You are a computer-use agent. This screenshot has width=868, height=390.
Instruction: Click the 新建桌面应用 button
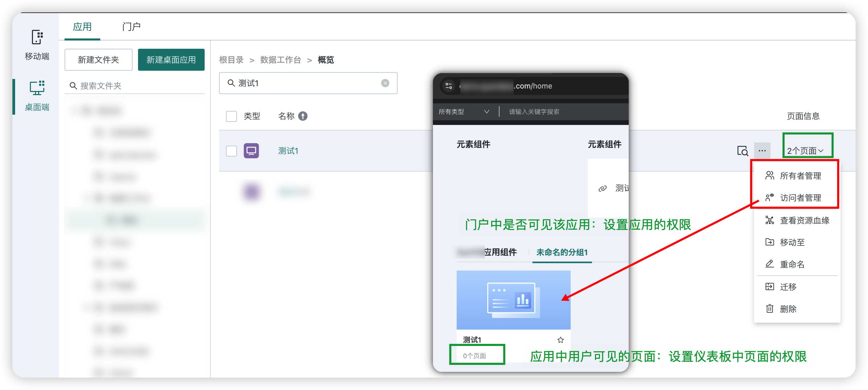click(x=171, y=60)
